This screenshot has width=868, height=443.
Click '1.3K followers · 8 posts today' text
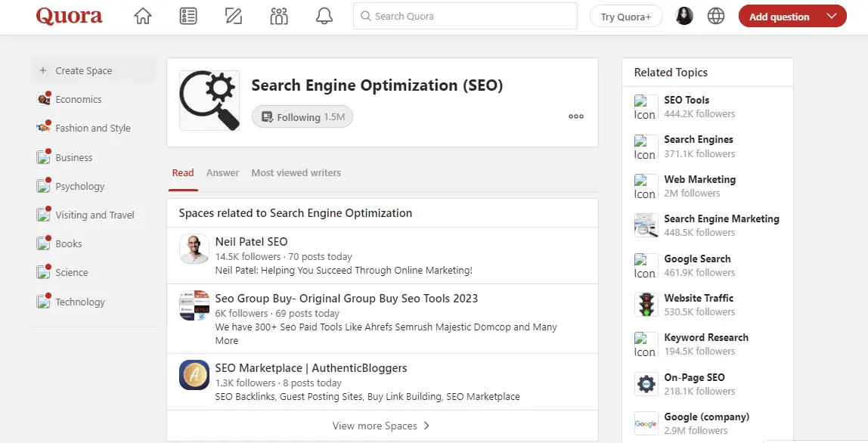pos(278,383)
